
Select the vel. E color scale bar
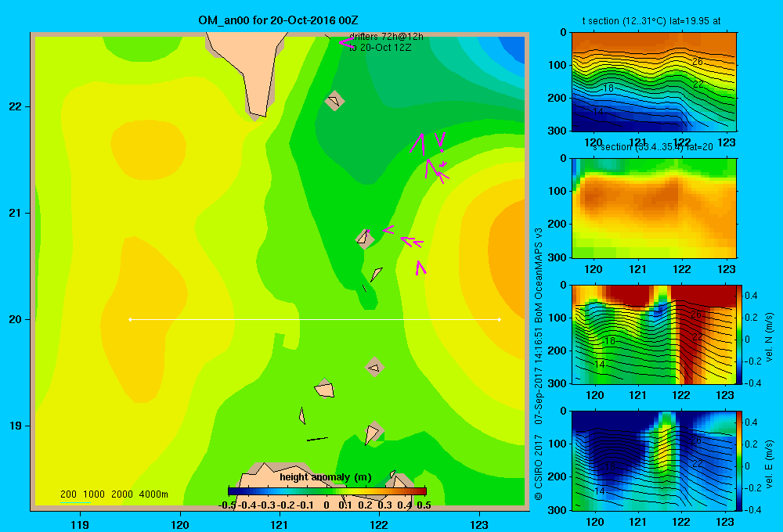(x=740, y=461)
